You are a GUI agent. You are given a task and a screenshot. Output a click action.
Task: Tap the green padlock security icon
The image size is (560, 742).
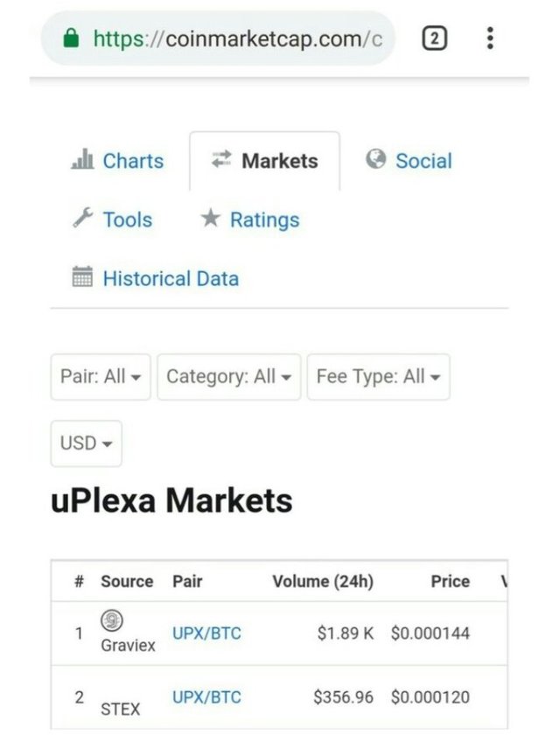point(72,38)
